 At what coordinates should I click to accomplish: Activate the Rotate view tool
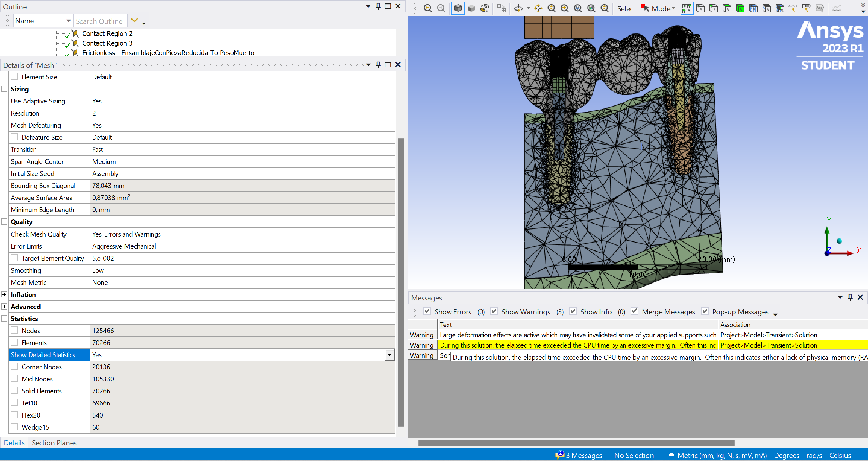519,8
